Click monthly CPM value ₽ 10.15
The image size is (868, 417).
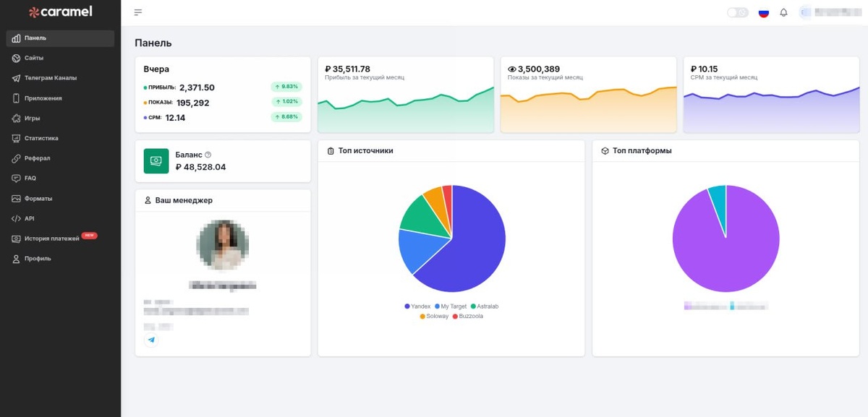[x=705, y=69]
